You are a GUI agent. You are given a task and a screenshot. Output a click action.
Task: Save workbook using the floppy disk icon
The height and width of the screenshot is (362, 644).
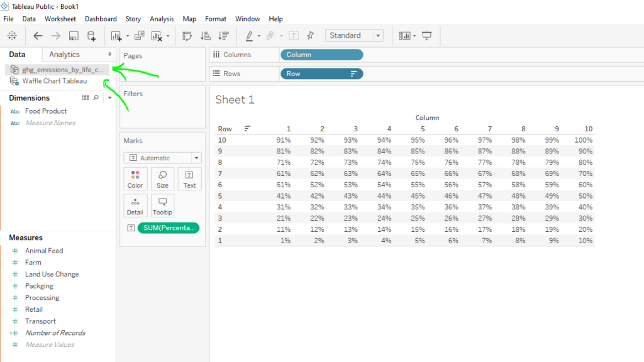(x=74, y=36)
